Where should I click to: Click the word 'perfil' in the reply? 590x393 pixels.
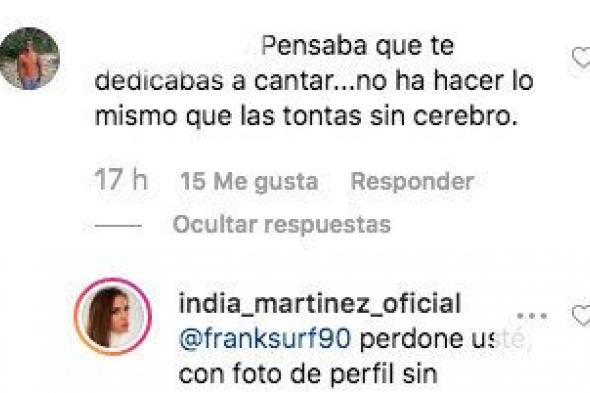[363, 374]
